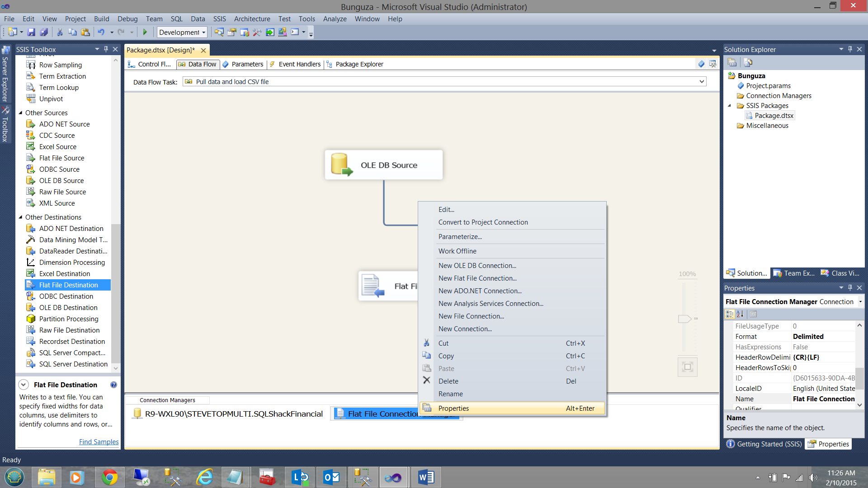
Task: Open Word from the Windows taskbar
Action: (425, 477)
